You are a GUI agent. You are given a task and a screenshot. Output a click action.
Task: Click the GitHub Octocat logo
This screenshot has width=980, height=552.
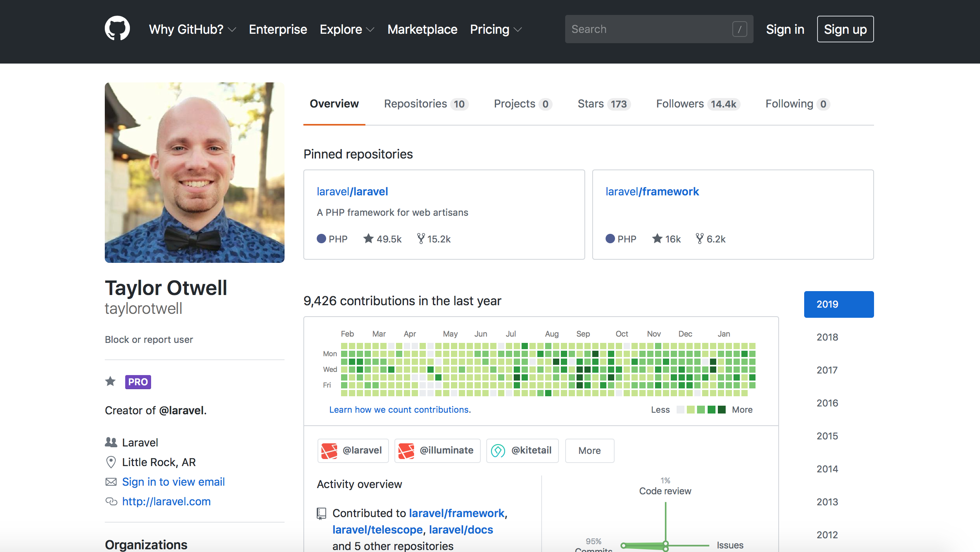tap(117, 28)
